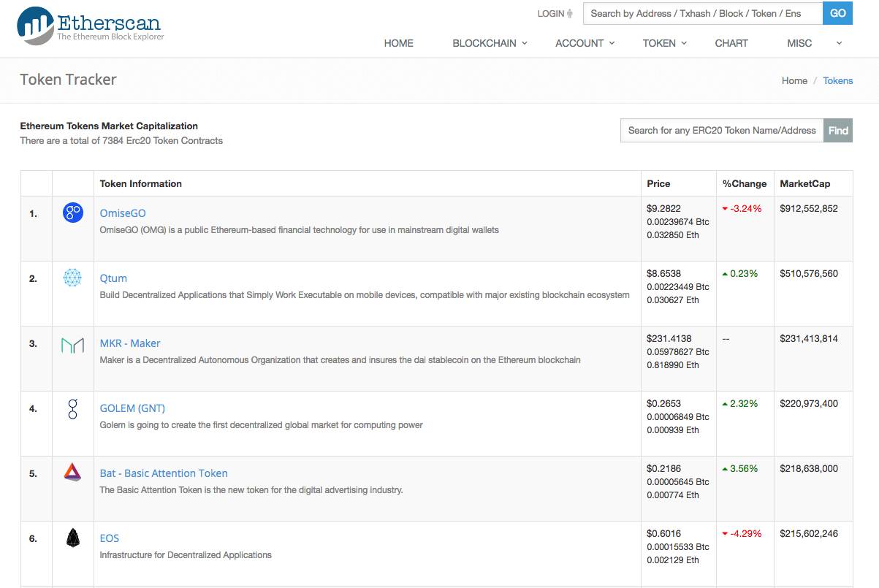The image size is (879, 588).
Task: Click the Home breadcrumb link
Action: pos(794,81)
